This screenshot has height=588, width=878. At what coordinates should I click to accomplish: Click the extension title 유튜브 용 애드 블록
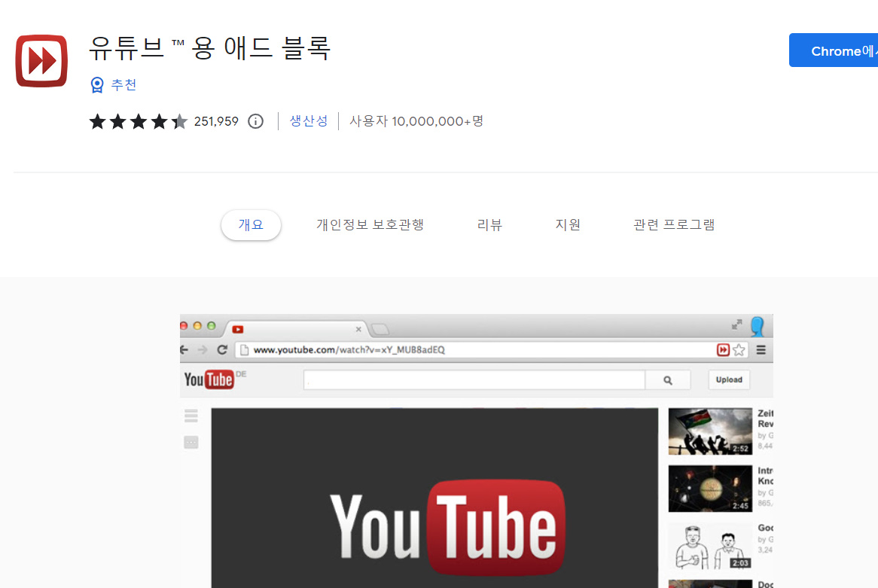click(x=210, y=49)
